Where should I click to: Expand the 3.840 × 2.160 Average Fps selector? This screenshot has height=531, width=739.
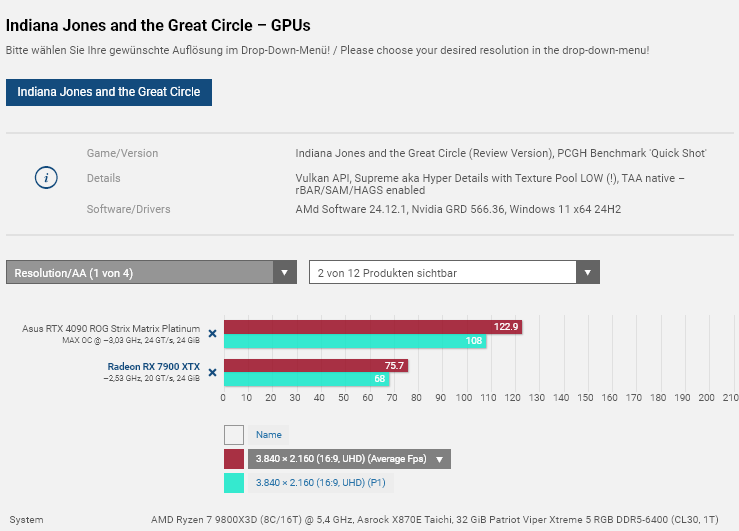(x=340, y=459)
